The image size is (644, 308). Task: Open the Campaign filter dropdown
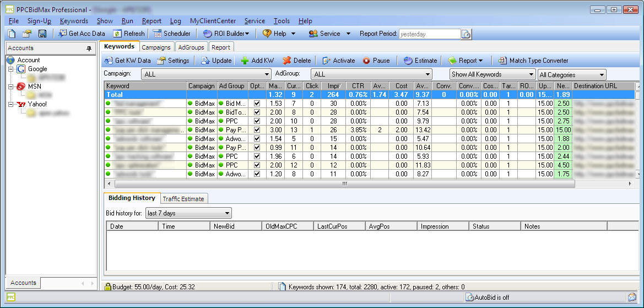pyautogui.click(x=206, y=74)
